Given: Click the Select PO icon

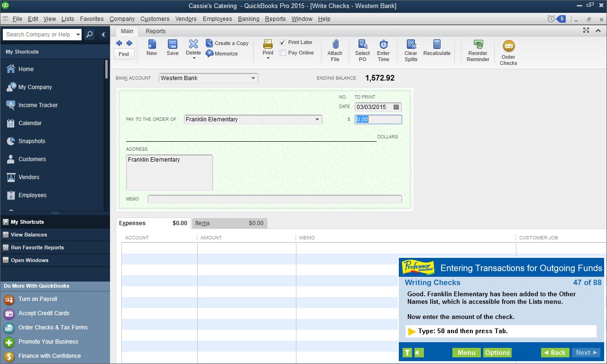Looking at the screenshot, I should coord(362,50).
